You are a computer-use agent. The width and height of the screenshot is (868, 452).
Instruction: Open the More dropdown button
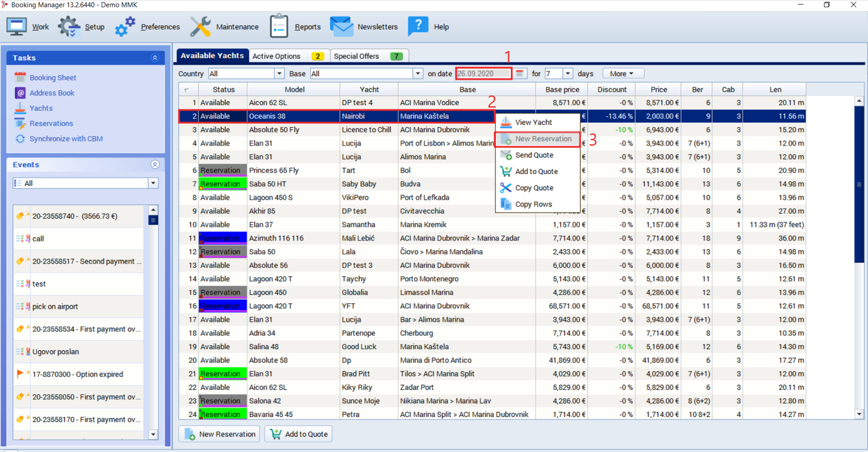click(622, 74)
